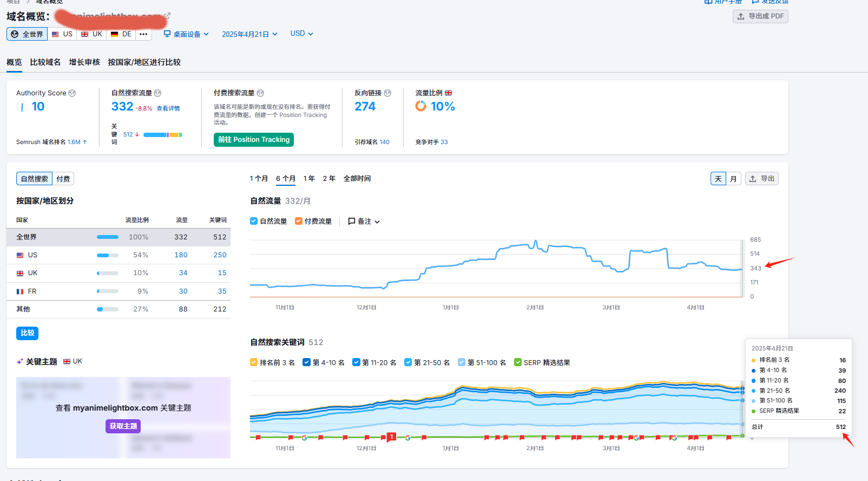The height and width of the screenshot is (481, 868).
Task: Click sparkle icon beside 关键主题
Action: pyautogui.click(x=20, y=361)
